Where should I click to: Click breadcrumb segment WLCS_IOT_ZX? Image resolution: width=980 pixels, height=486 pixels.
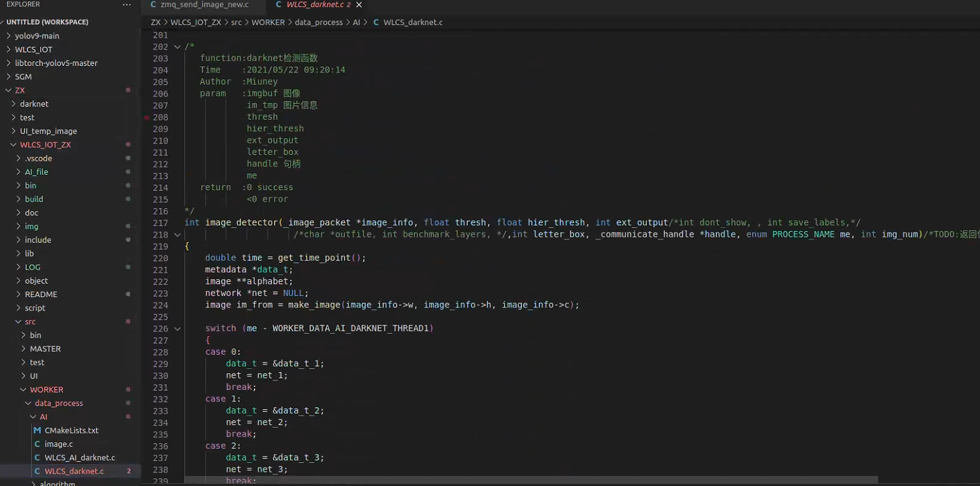196,22
